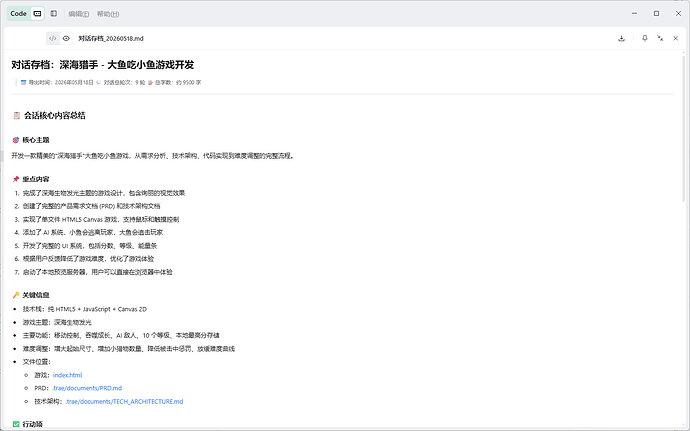690x431 pixels.
Task: Switch to source code view
Action: [x=52, y=38]
